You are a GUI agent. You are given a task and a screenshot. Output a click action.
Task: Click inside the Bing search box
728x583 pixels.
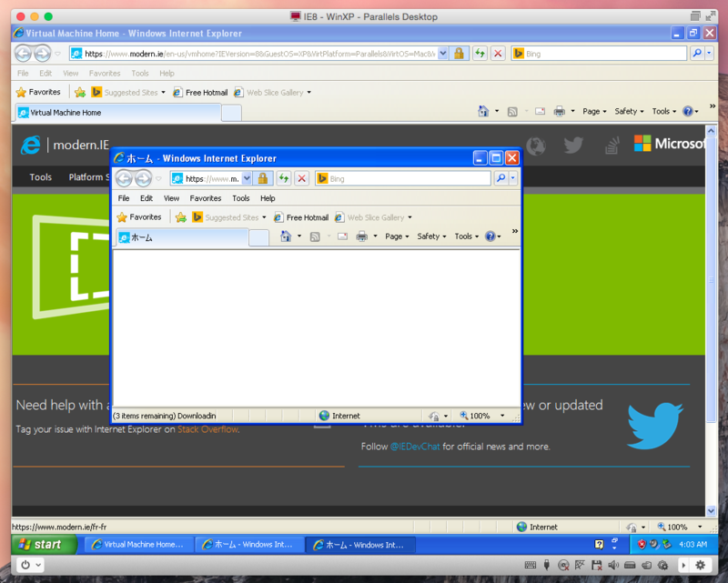400,178
